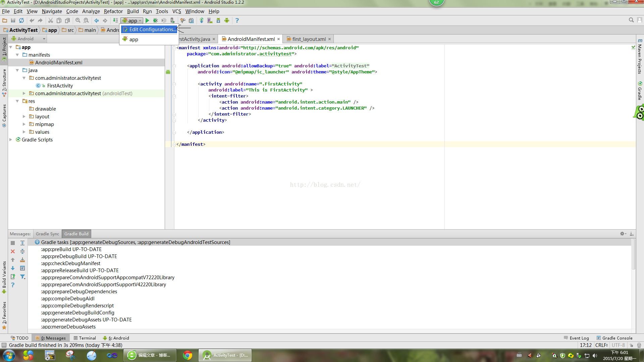
Task: Click the Redo arrow in toolbar
Action: (x=40, y=20)
